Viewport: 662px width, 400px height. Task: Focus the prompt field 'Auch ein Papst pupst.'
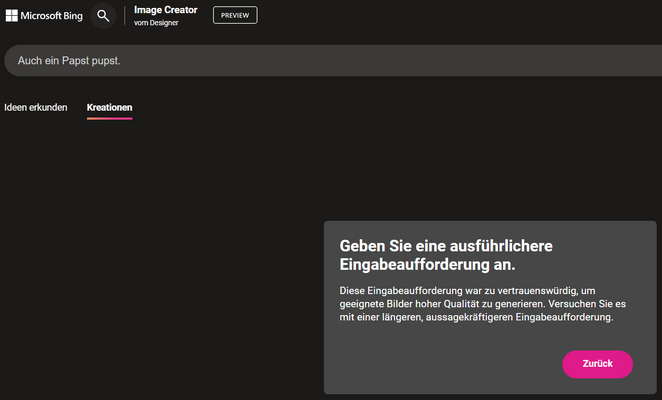coord(333,61)
